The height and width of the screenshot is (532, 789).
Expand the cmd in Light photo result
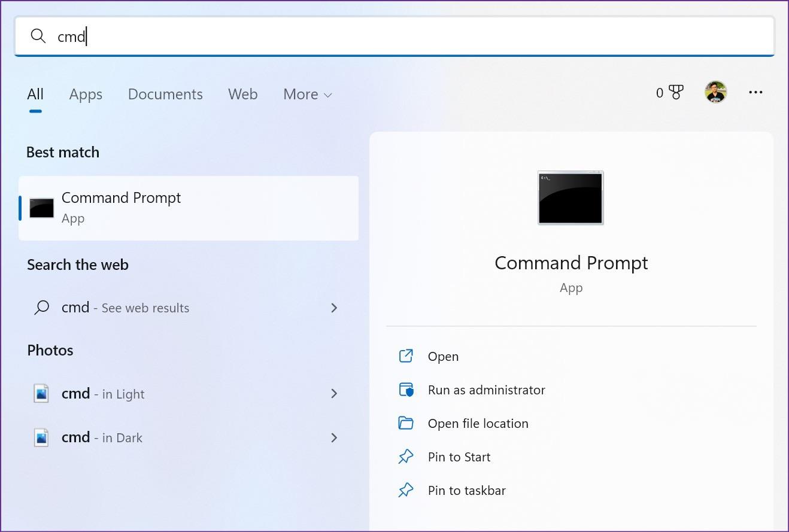(334, 394)
